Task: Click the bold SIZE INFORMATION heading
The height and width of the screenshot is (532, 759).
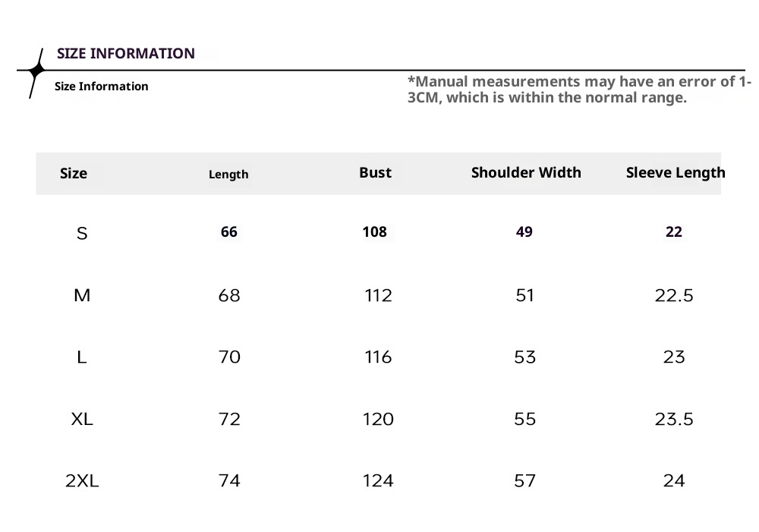Action: coord(126,53)
